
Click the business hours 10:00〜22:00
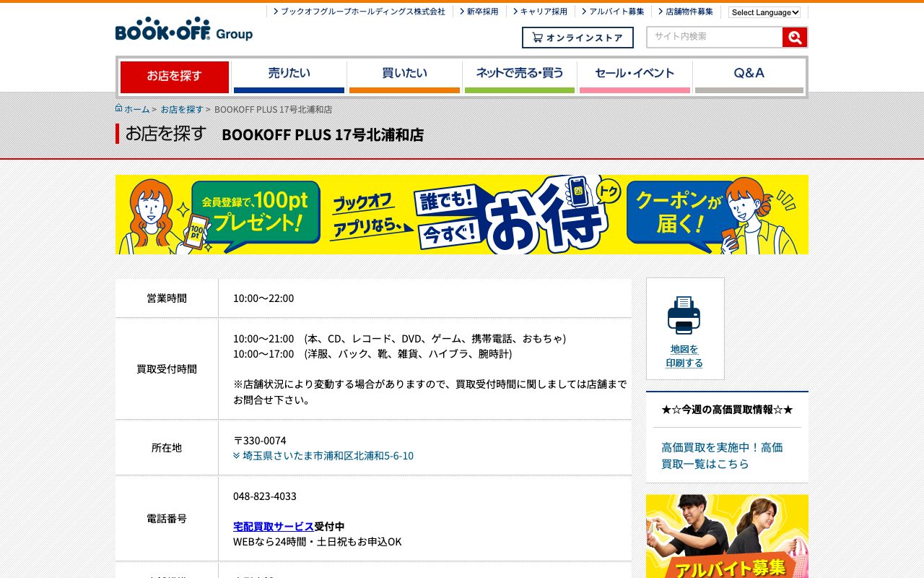point(263,298)
